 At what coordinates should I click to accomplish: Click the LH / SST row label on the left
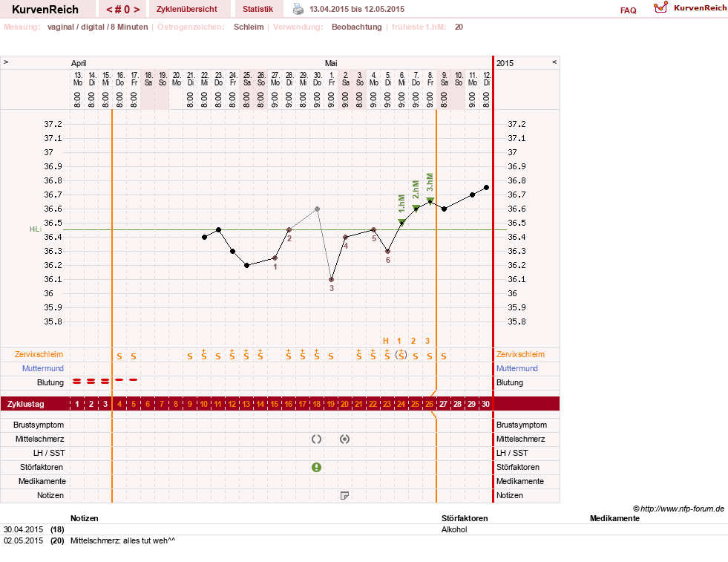coord(49,453)
